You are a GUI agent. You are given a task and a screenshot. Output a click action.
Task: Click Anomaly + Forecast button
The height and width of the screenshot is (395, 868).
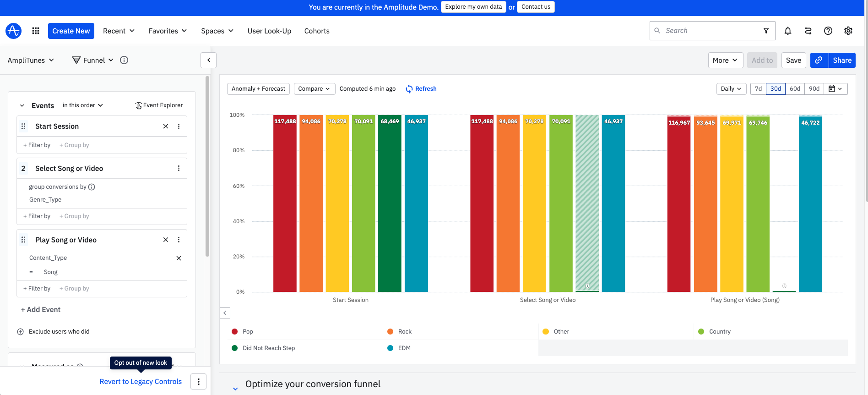[x=258, y=88]
